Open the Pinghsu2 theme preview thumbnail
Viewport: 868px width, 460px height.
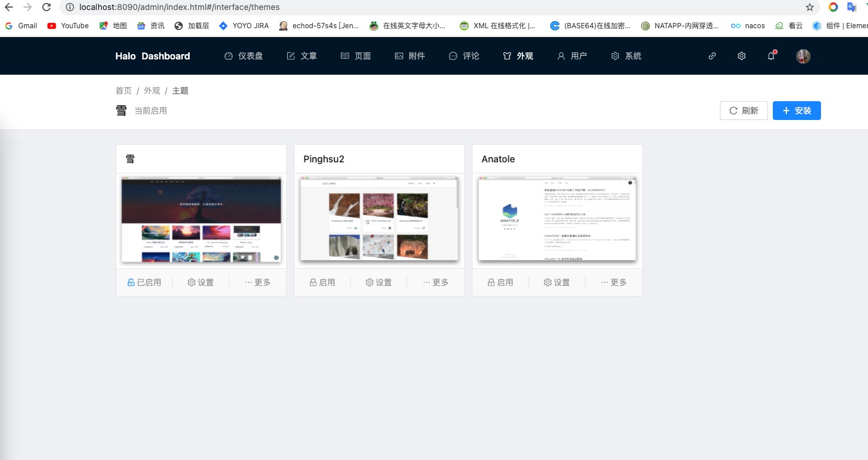pos(379,219)
